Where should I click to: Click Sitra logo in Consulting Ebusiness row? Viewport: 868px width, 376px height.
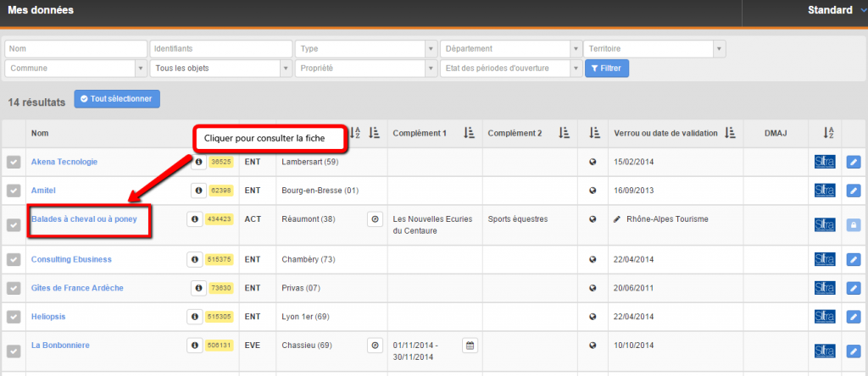824,259
